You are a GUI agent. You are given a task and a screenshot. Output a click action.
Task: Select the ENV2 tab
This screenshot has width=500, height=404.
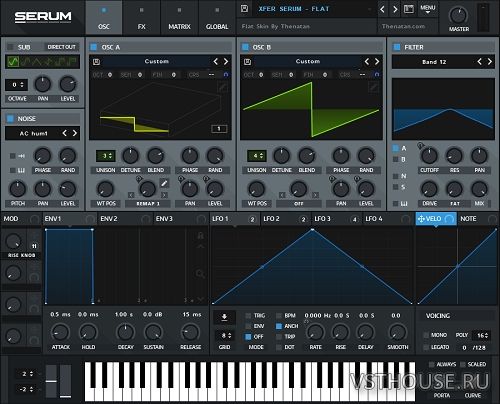125,219
